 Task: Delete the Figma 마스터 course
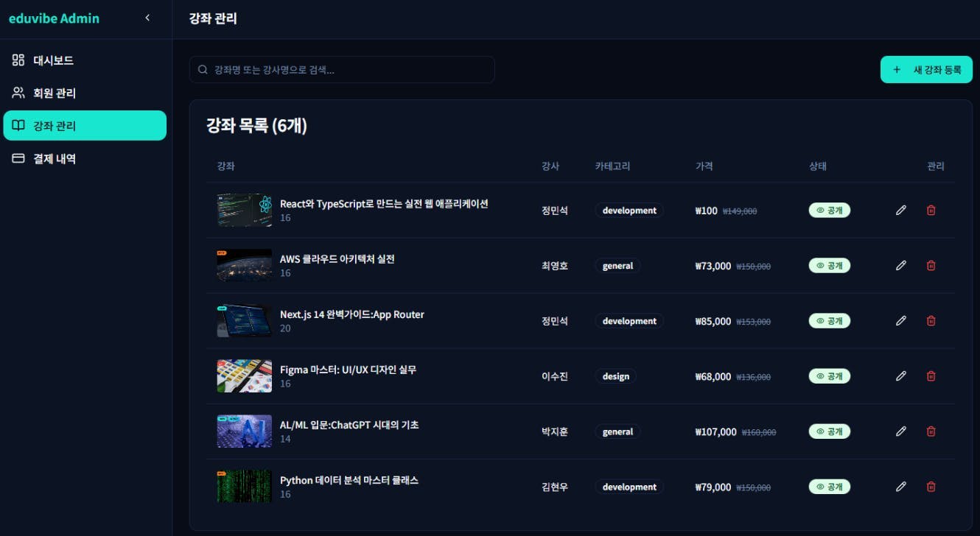931,376
